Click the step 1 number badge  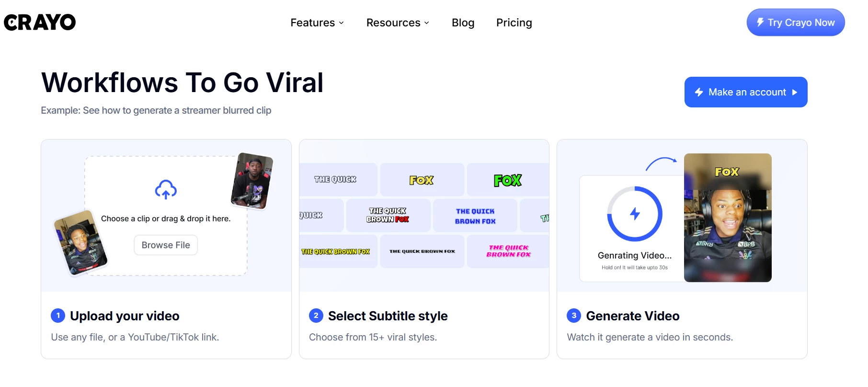pos(58,316)
